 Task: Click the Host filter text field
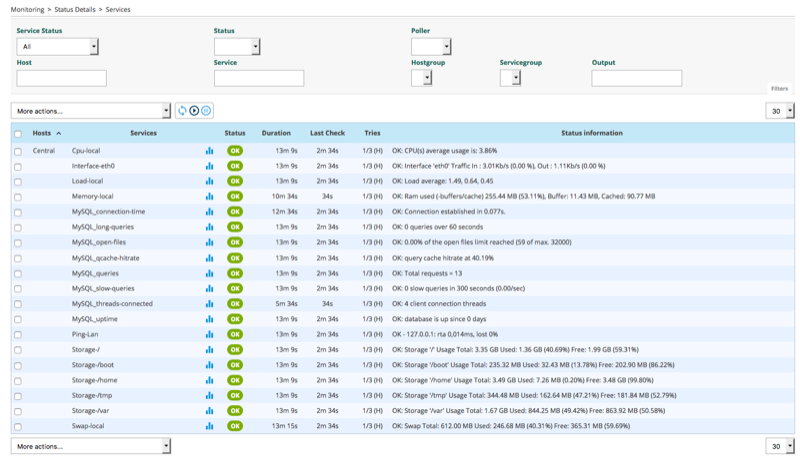61,78
